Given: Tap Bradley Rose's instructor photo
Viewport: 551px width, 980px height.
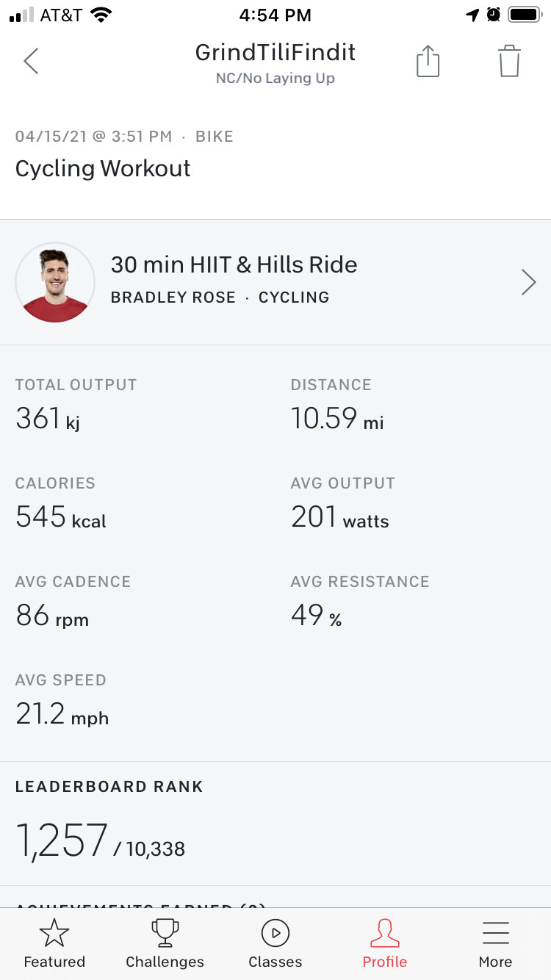Looking at the screenshot, I should [x=55, y=282].
